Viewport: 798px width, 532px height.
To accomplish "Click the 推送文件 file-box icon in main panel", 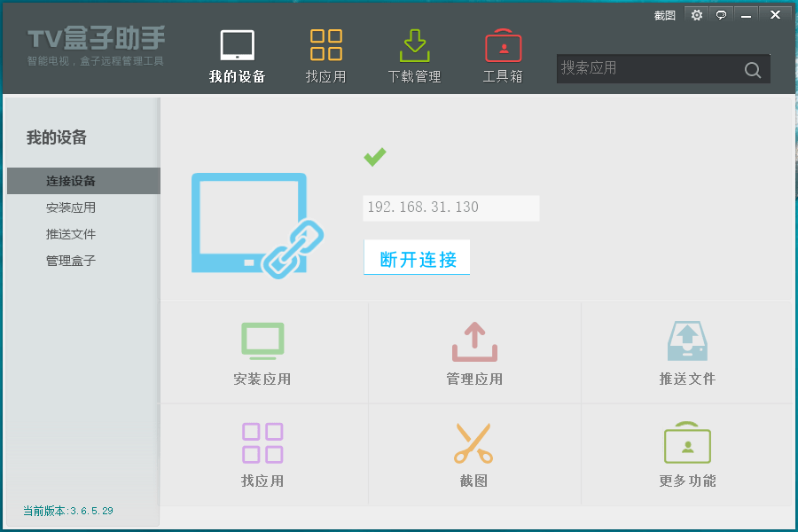I will pyautogui.click(x=685, y=340).
